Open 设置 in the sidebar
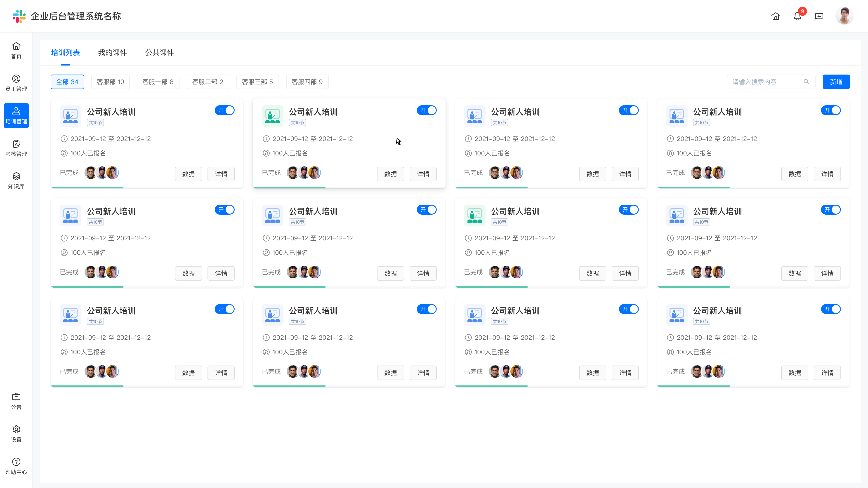 16,434
